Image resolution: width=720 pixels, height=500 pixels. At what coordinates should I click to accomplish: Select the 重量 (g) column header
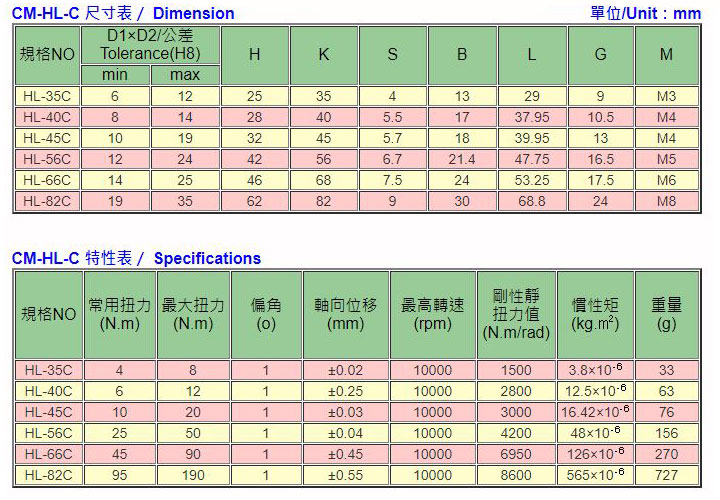pos(666,314)
